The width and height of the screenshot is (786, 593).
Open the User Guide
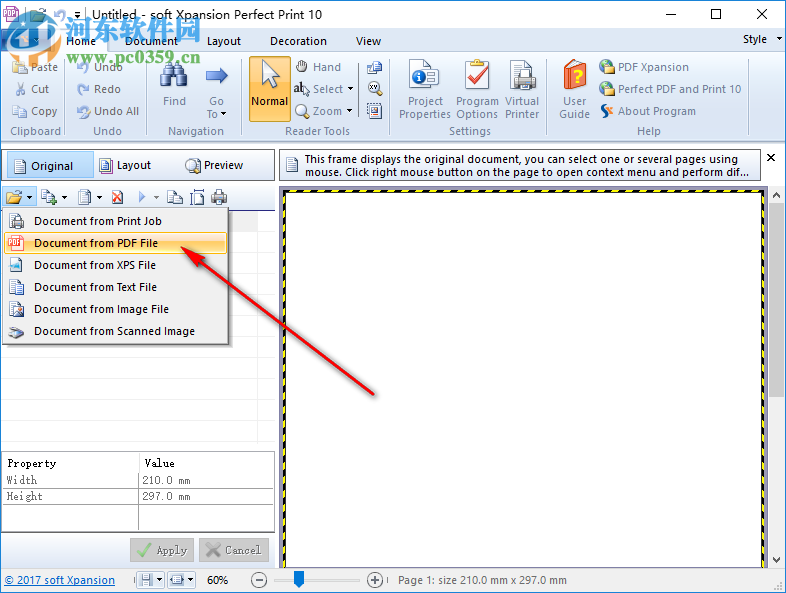(574, 90)
